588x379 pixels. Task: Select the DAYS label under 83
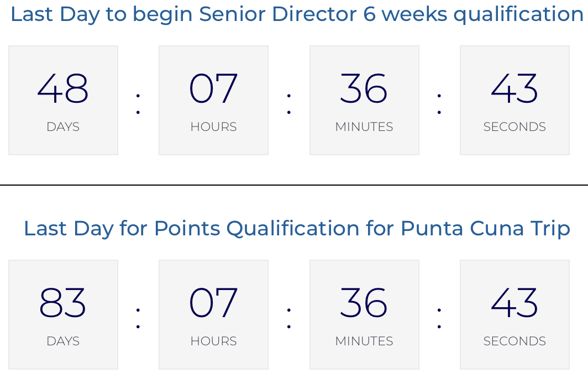pyautogui.click(x=63, y=341)
